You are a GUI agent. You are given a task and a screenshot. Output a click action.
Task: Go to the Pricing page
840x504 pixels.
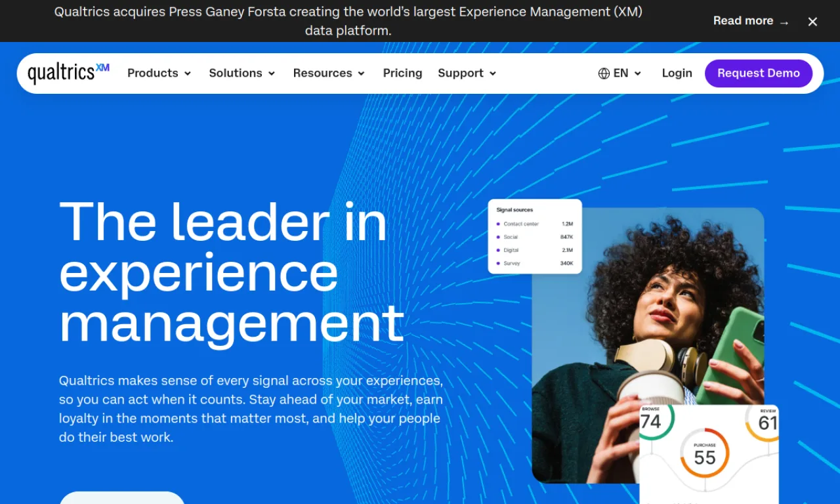click(x=402, y=73)
